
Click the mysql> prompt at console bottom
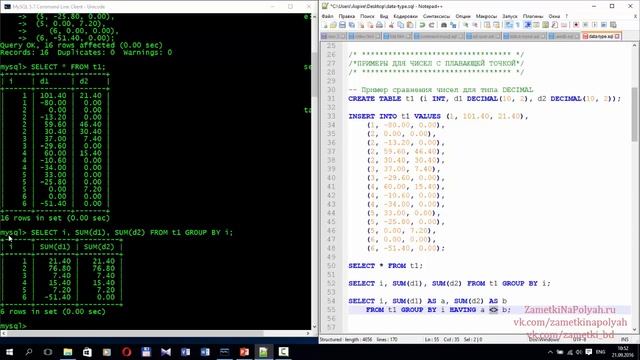coord(13,326)
